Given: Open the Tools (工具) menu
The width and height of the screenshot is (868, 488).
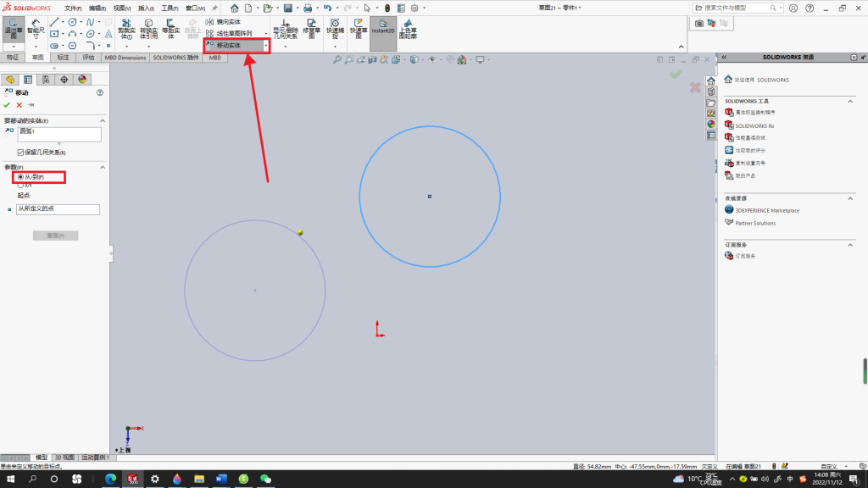Looking at the screenshot, I should pyautogui.click(x=170, y=8).
